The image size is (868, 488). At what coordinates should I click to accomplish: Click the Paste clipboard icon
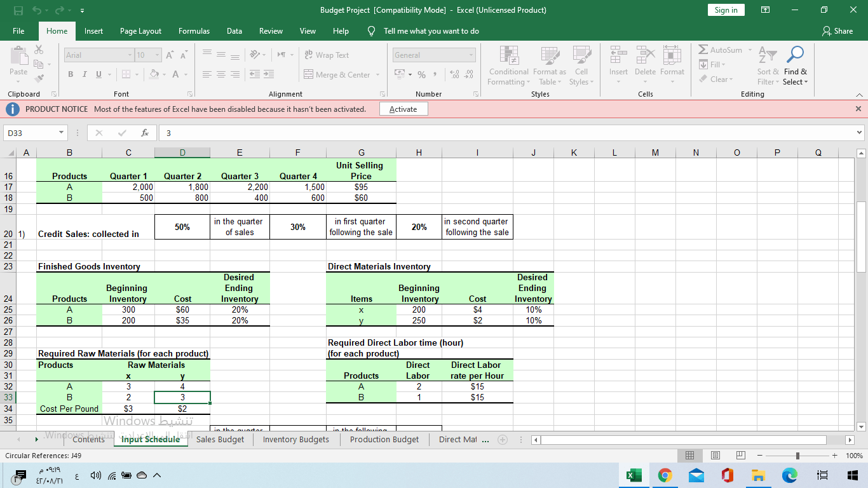18,57
